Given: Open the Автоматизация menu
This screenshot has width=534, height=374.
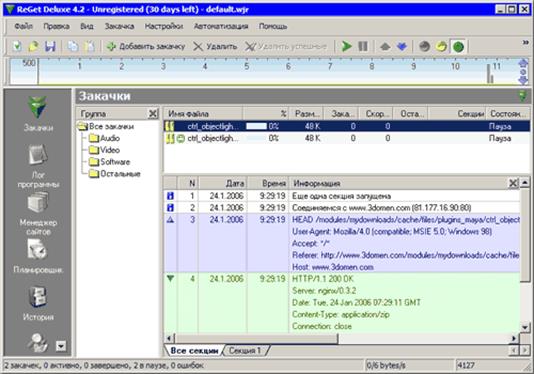Looking at the screenshot, I should point(221,26).
